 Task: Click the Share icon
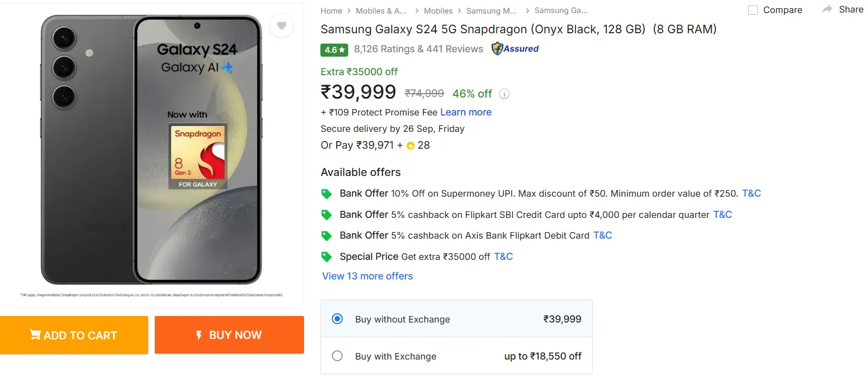[x=828, y=9]
